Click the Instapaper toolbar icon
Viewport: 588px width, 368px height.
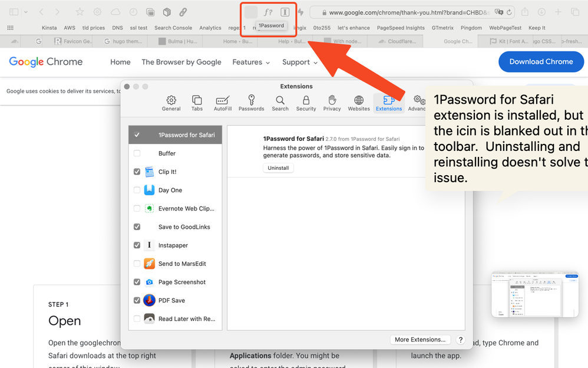[x=285, y=12]
